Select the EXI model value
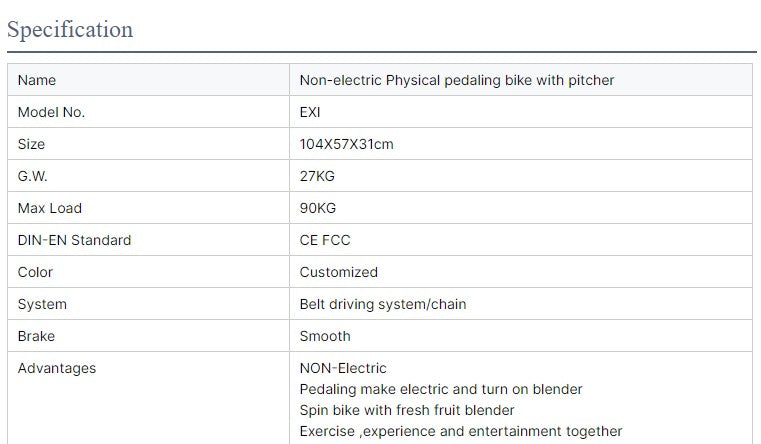Image resolution: width=761 pixels, height=444 pixels. click(x=310, y=112)
